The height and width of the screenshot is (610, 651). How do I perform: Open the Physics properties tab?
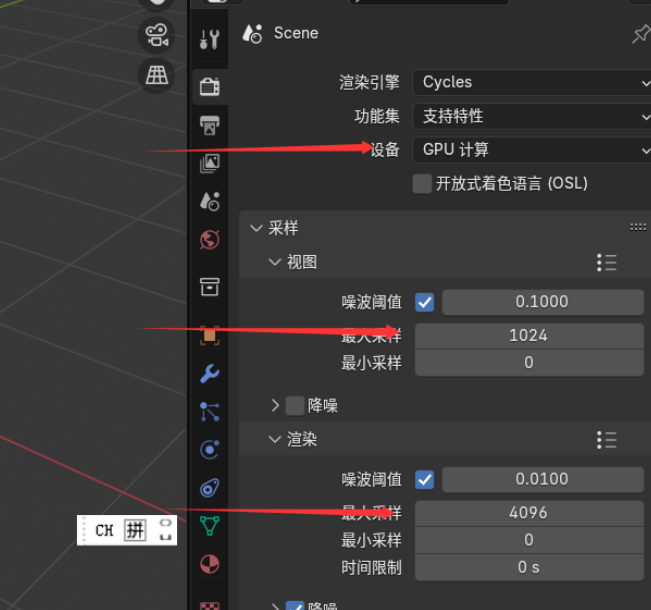pyautogui.click(x=210, y=450)
